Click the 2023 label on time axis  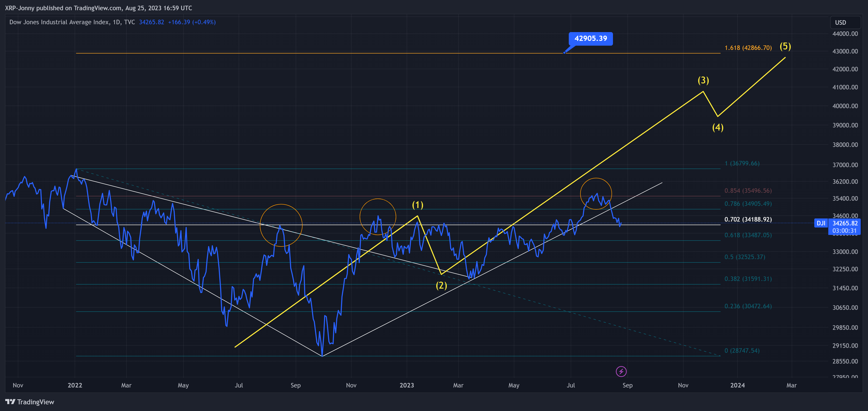[407, 385]
